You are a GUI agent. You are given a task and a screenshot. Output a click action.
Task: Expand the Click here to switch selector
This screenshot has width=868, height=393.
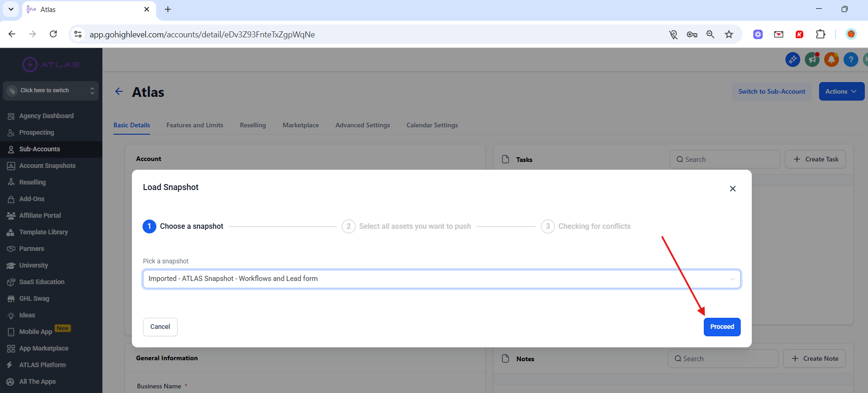click(51, 91)
